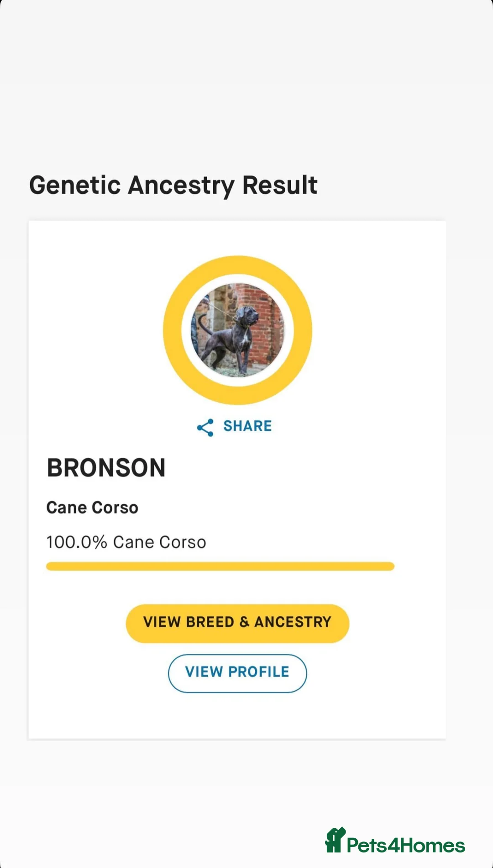
Task: Click the bold Cane Corso breed label
Action: 92,508
